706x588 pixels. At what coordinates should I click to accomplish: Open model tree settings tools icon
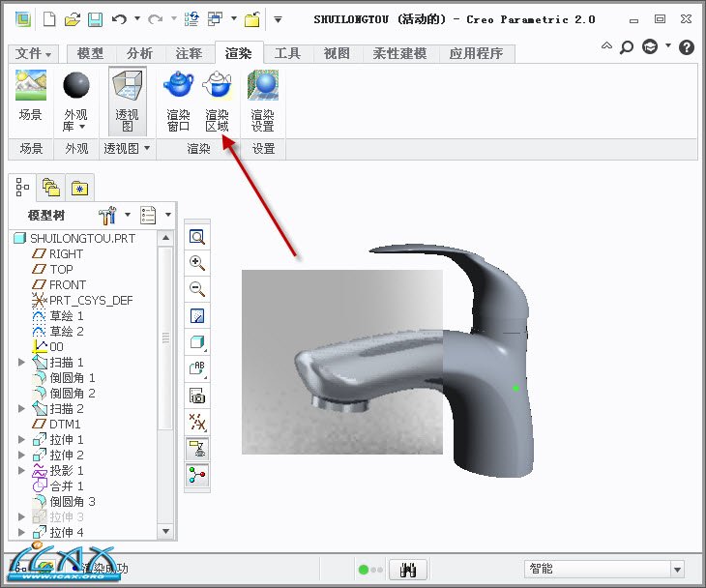[107, 216]
